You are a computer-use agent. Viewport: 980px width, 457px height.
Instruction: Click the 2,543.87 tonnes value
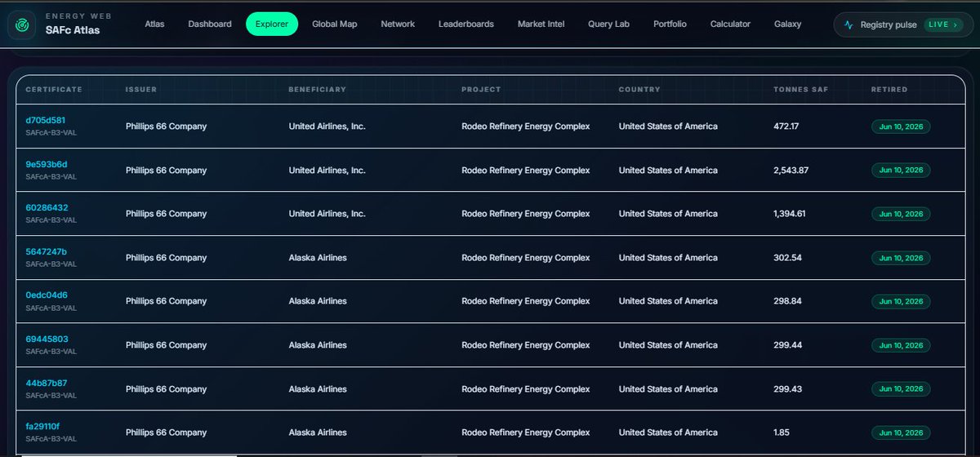tap(791, 171)
